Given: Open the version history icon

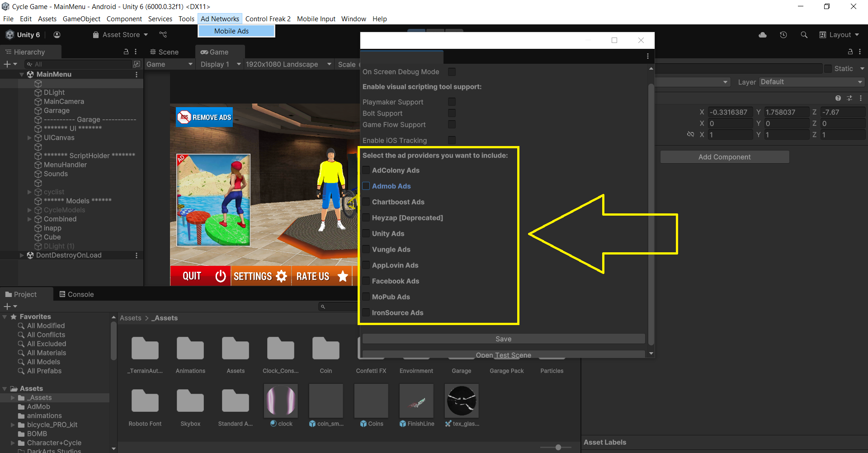Looking at the screenshot, I should (783, 35).
